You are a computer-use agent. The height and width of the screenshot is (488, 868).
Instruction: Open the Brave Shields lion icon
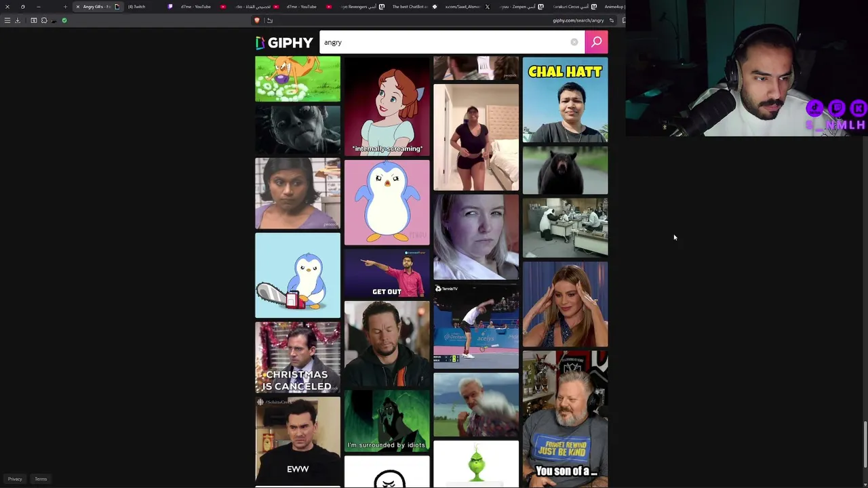[257, 20]
